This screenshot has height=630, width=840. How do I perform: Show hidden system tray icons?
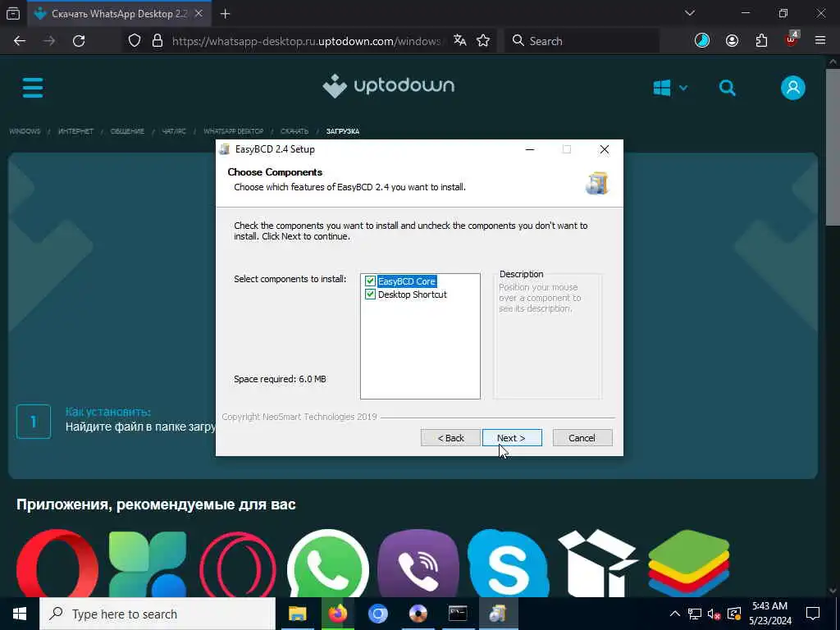(675, 614)
